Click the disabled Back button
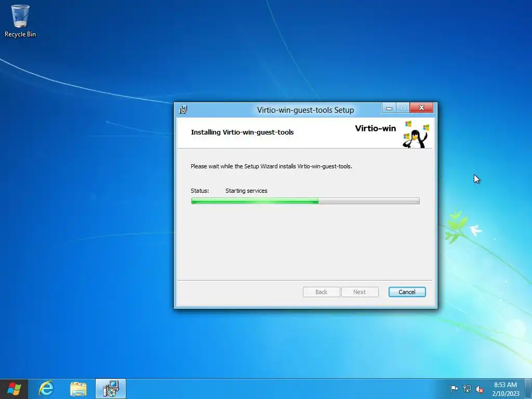The image size is (532, 399). click(321, 292)
